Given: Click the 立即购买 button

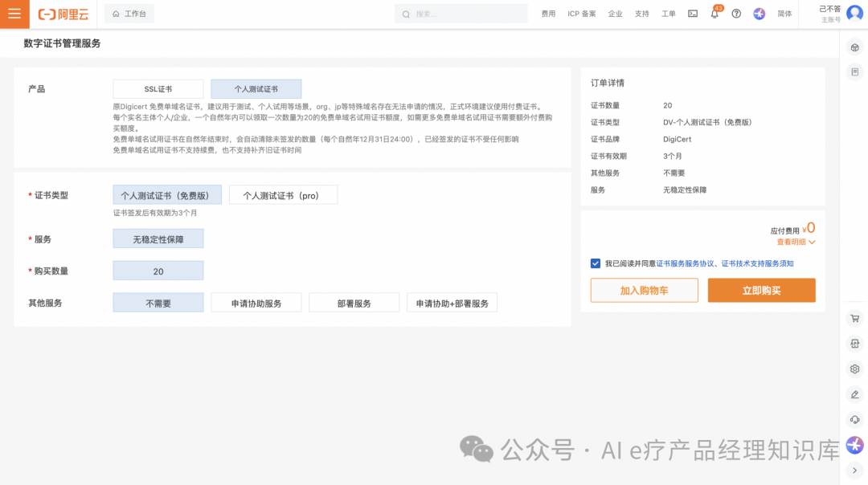Looking at the screenshot, I should click(762, 291).
